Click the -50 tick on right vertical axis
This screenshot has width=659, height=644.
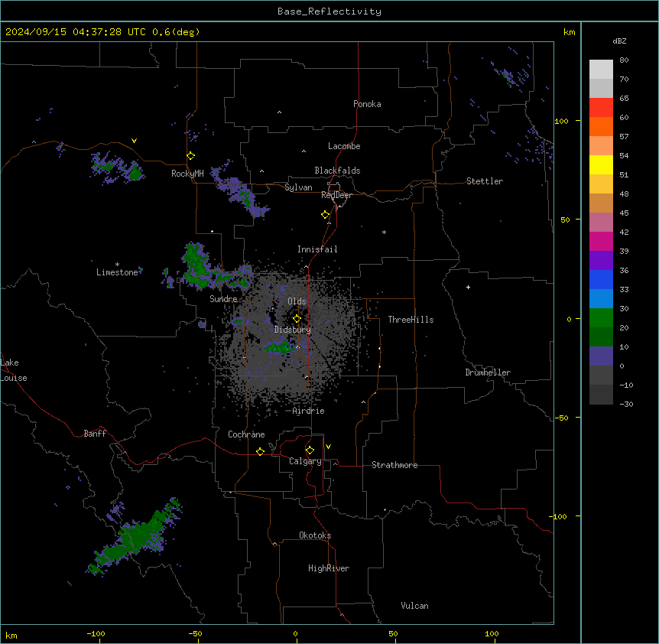(x=561, y=418)
